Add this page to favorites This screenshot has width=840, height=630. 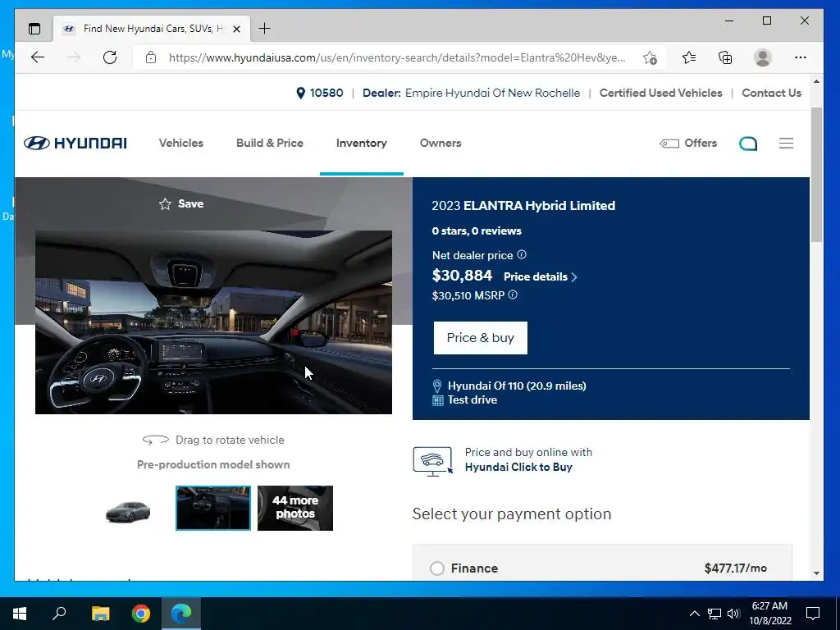pyautogui.click(x=650, y=58)
